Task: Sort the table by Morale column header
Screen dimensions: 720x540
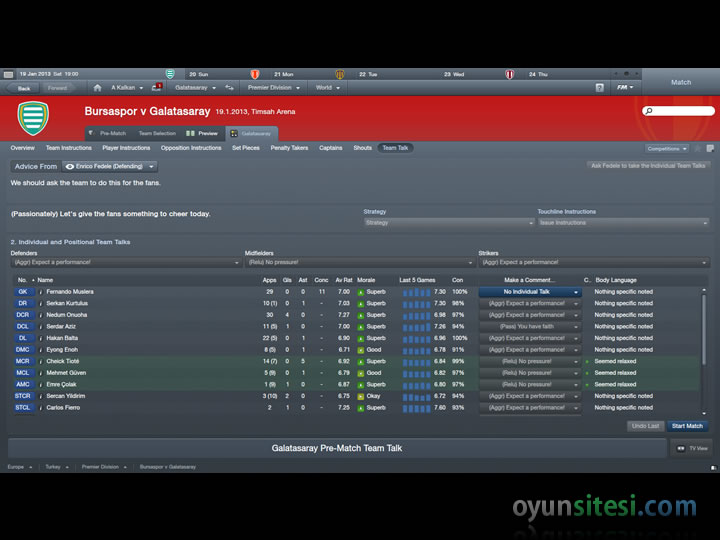Action: tap(366, 280)
